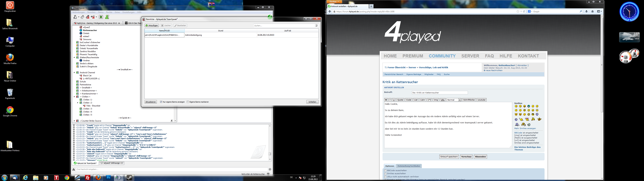This screenshot has width=644, height=181.
Task: Click the Vorschau button
Action: [x=466, y=157]
